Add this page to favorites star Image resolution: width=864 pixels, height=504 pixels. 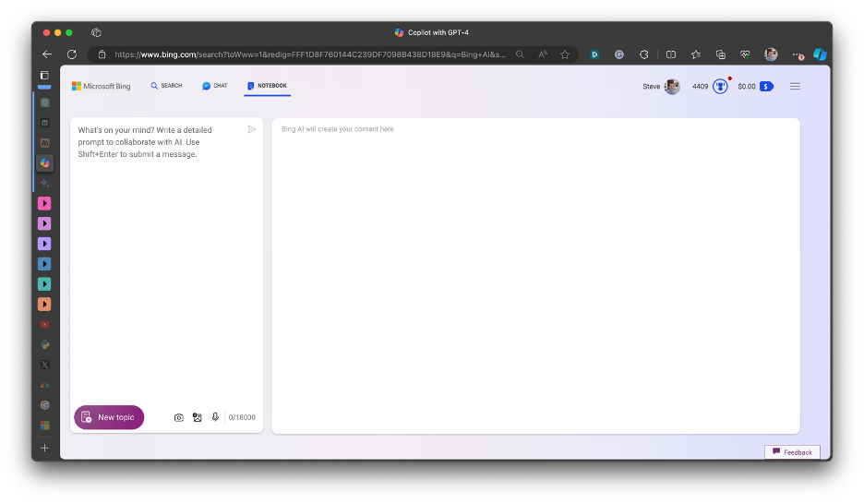(565, 54)
